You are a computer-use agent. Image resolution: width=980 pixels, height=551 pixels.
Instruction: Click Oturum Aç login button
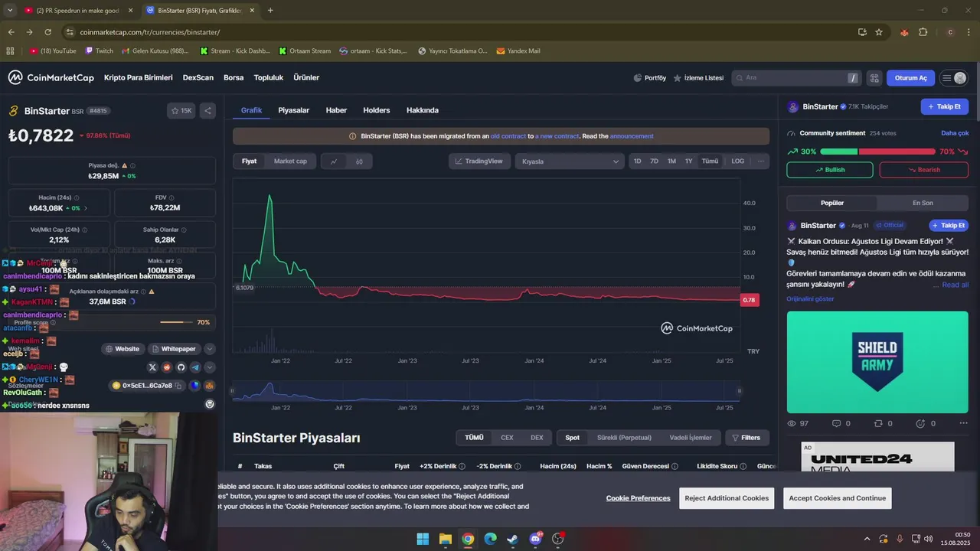click(x=910, y=78)
